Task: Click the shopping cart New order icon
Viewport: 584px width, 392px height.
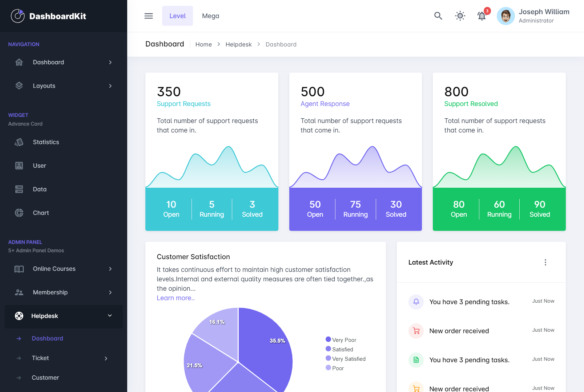Action: [x=416, y=331]
